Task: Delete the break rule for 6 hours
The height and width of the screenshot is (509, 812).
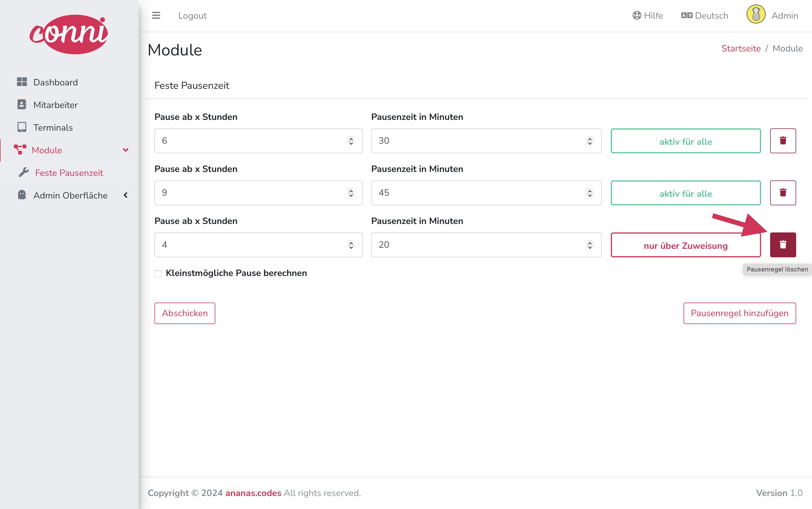Action: click(x=783, y=141)
